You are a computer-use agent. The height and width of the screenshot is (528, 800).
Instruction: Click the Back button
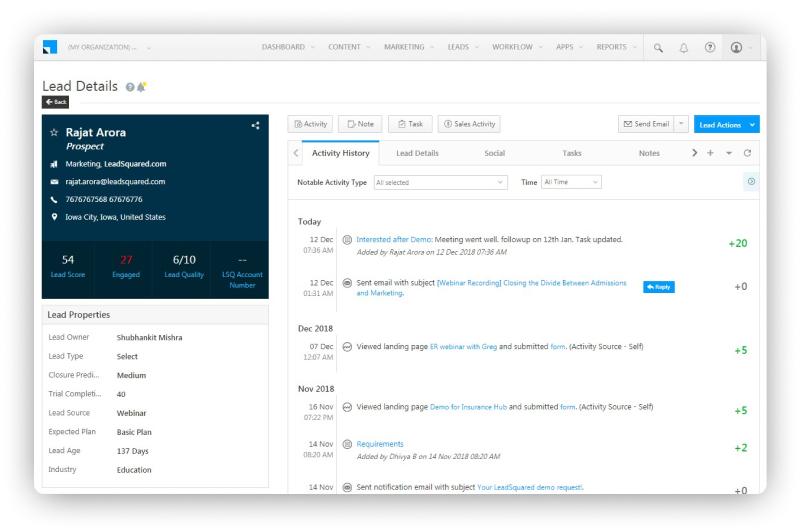click(56, 102)
